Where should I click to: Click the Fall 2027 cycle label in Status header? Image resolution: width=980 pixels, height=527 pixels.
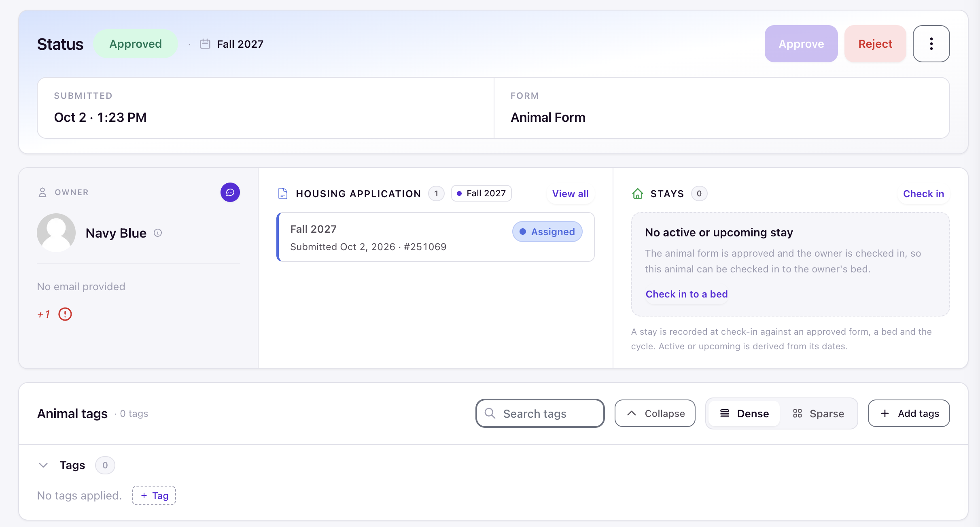pos(240,44)
